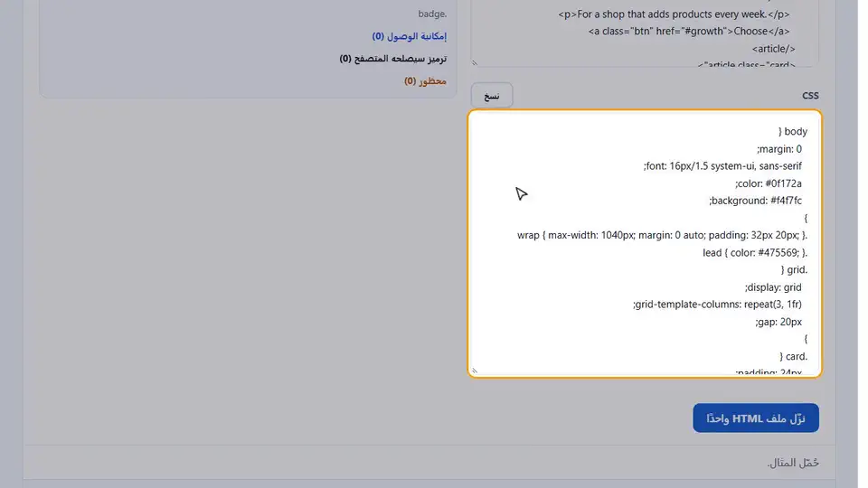Click the lead color: #475569 CSS line

pos(755,252)
